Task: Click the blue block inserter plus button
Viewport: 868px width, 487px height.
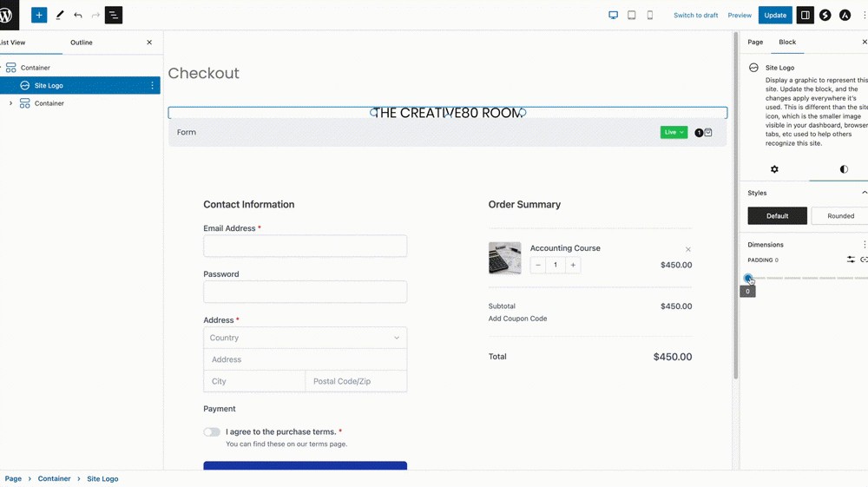Action: pyautogui.click(x=39, y=15)
